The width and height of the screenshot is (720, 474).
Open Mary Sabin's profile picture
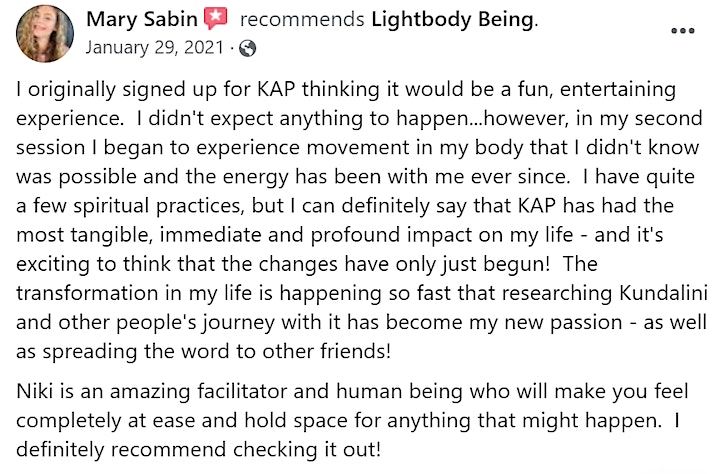click(45, 32)
